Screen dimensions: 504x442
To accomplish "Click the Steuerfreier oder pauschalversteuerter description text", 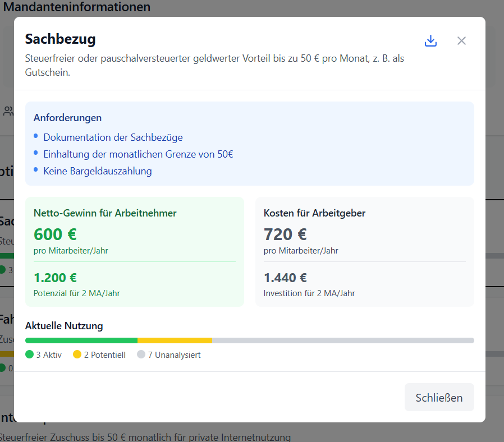I will (214, 65).
